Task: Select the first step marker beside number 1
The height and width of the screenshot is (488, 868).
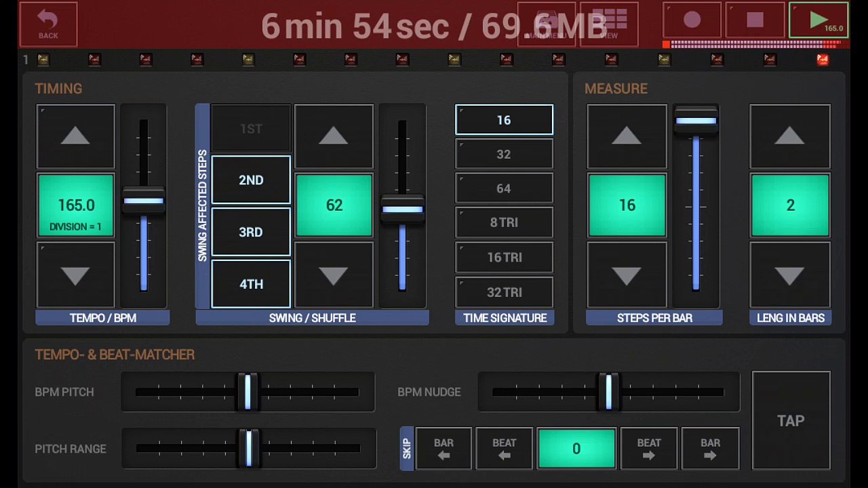Action: pos(43,60)
